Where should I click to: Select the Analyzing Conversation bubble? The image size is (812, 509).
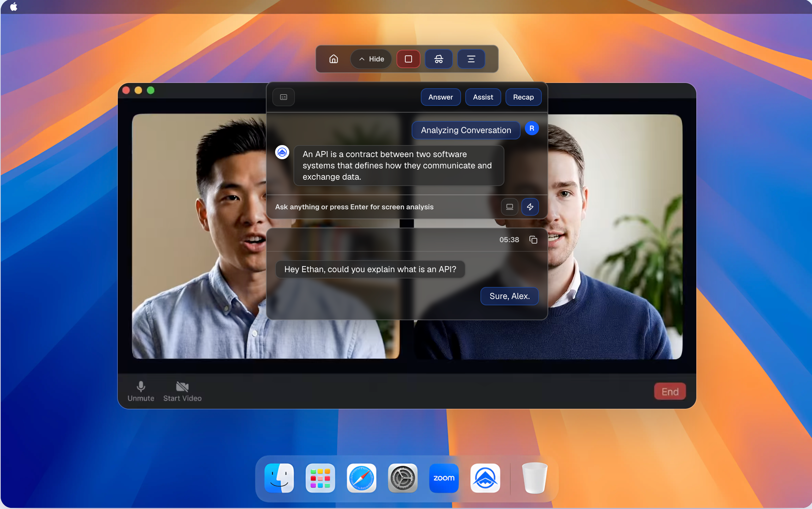(x=466, y=130)
